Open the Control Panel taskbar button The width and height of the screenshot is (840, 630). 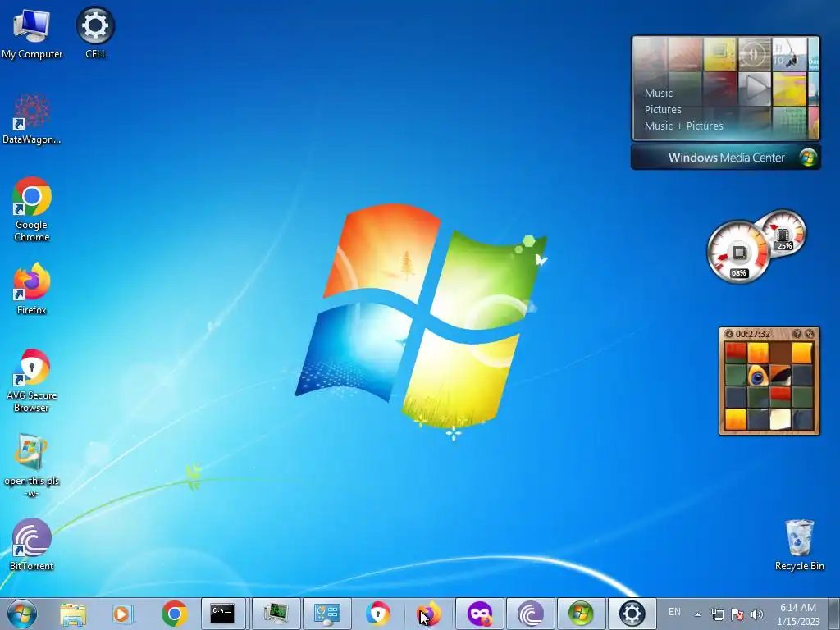tap(326, 614)
